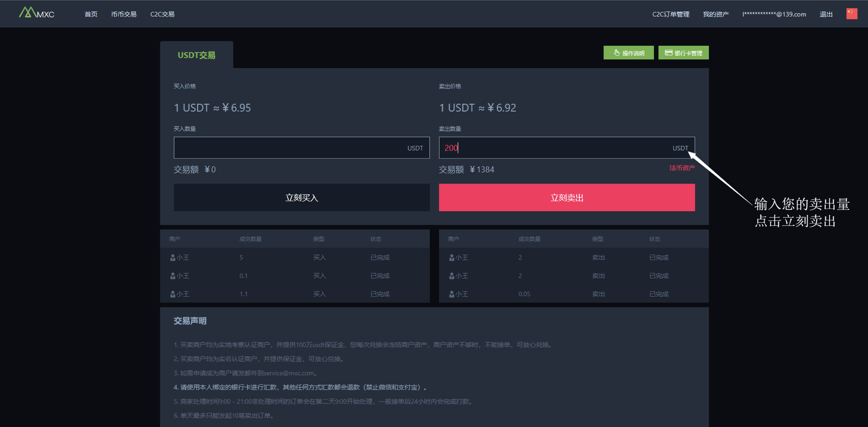
Task: Go to 我的资产 page
Action: pos(715,14)
